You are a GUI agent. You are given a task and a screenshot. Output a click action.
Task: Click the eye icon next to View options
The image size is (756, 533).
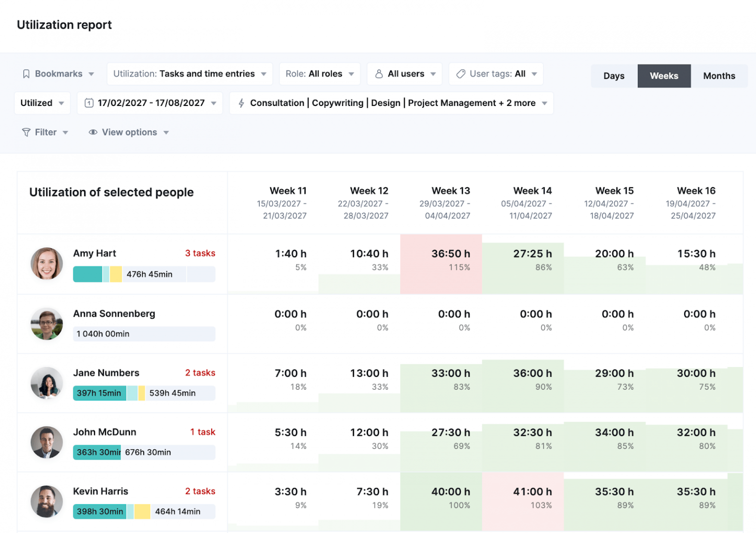pos(93,132)
